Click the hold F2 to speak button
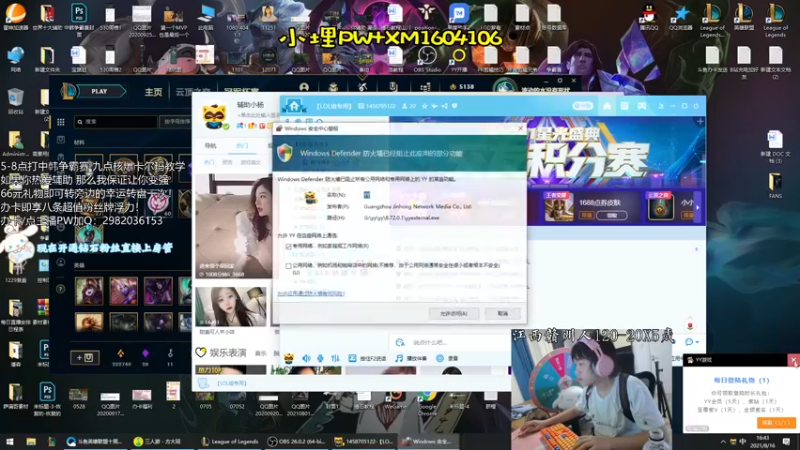This screenshot has width=800, height=450. click(x=367, y=358)
